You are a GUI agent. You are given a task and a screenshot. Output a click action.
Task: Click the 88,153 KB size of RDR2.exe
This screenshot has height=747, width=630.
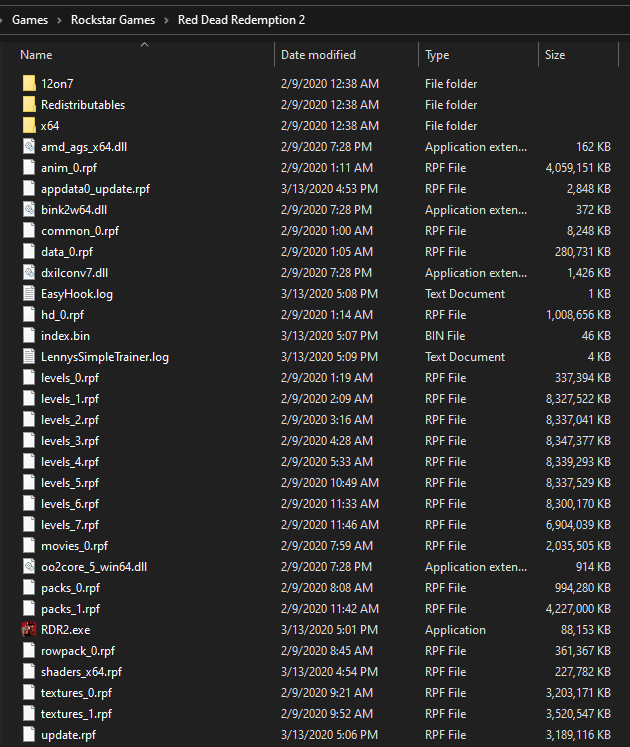[x=586, y=629]
